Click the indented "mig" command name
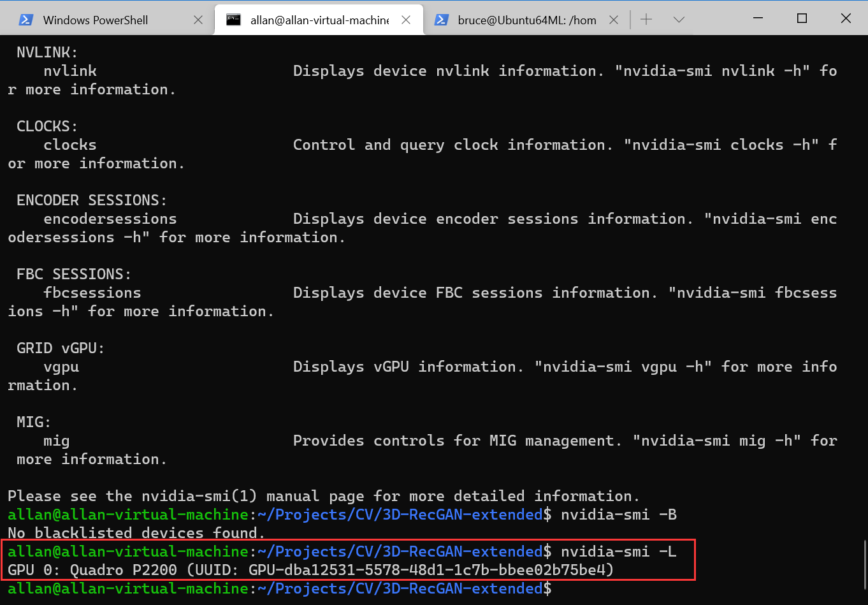Image resolution: width=868 pixels, height=605 pixels. (x=57, y=441)
